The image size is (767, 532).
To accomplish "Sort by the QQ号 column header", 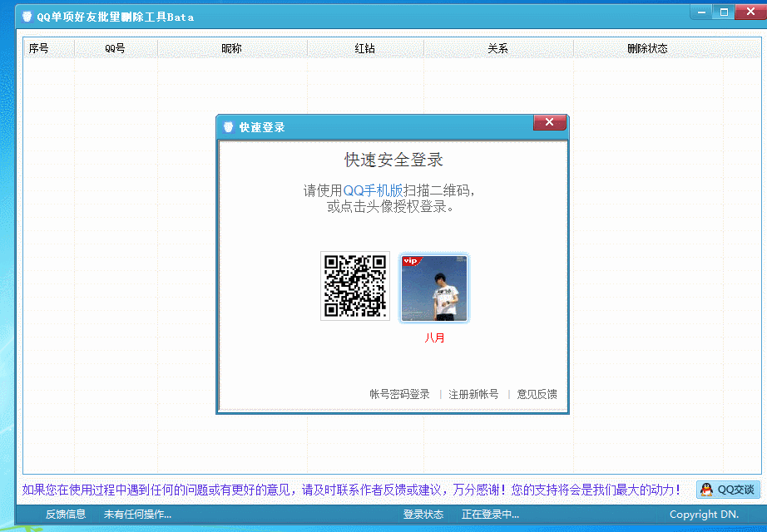I will point(116,48).
